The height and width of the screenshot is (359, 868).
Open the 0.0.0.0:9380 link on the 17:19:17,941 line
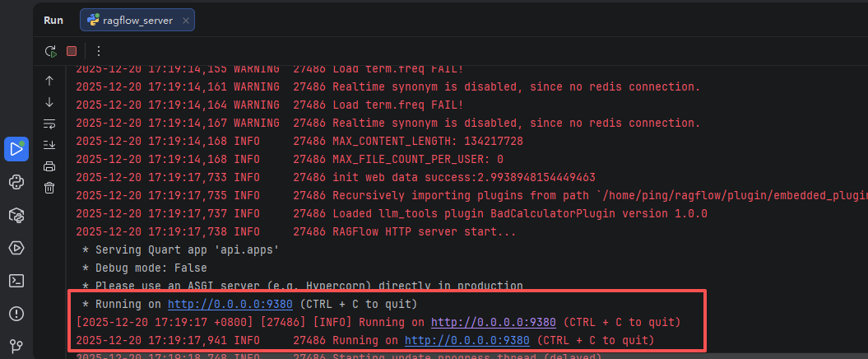pyautogui.click(x=467, y=340)
